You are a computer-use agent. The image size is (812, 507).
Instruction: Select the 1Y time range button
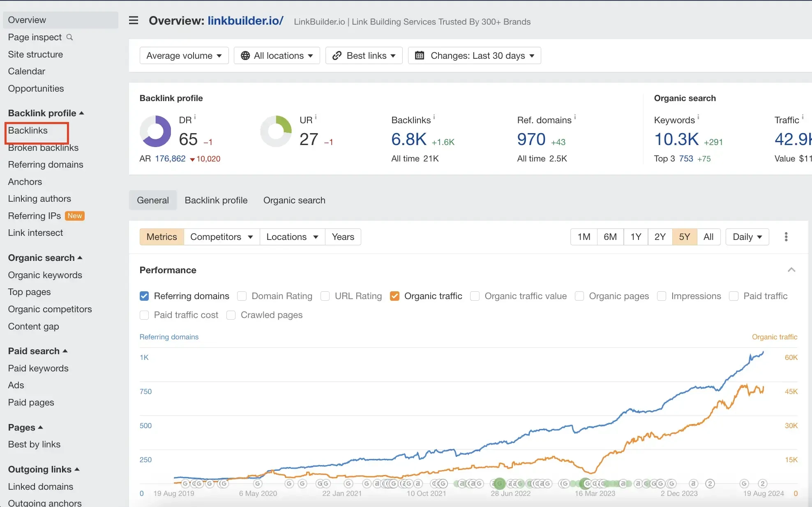click(x=636, y=237)
